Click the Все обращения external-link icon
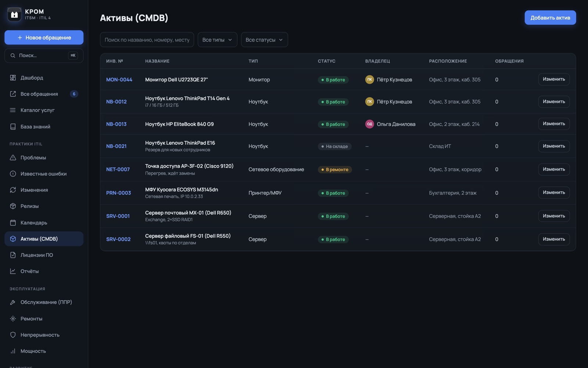Image resolution: width=588 pixels, height=368 pixels. [13, 94]
